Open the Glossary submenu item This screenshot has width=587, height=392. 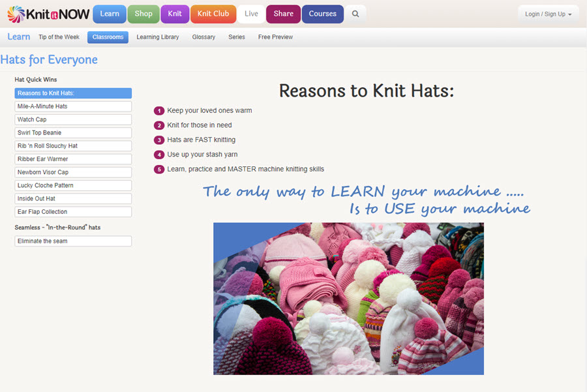203,37
